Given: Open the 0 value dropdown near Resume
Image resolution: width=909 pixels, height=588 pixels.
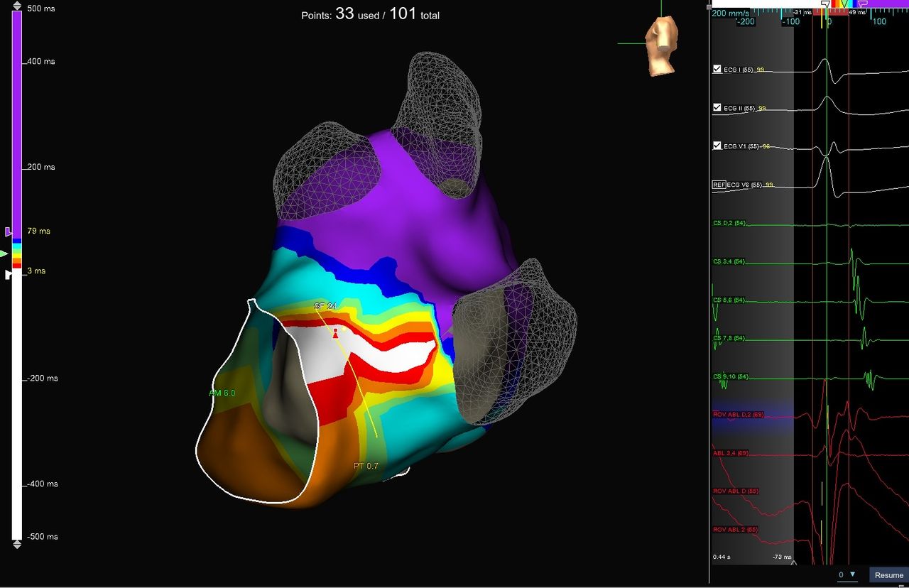Looking at the screenshot, I should pyautogui.click(x=847, y=575).
